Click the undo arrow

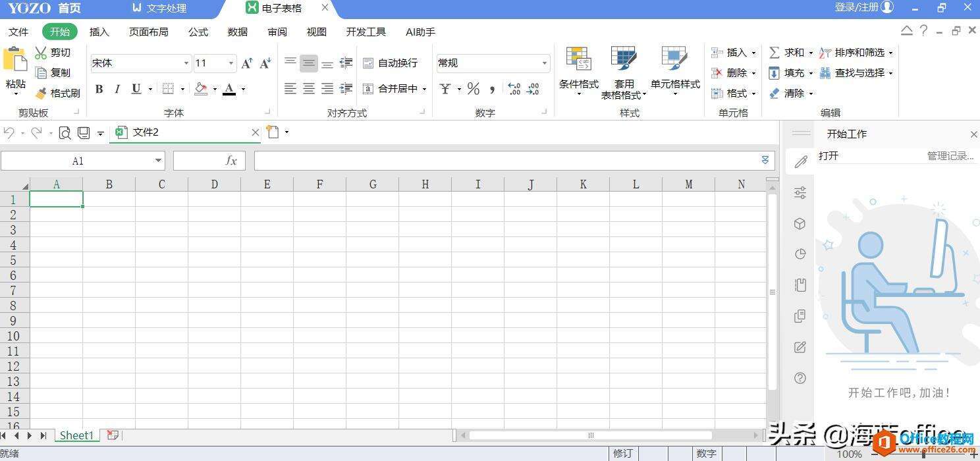[9, 133]
